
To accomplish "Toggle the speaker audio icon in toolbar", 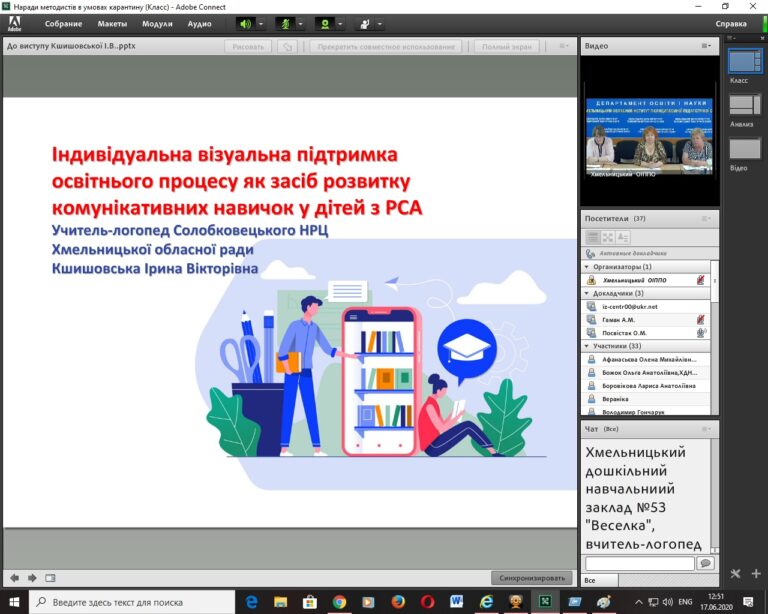I will (245, 24).
